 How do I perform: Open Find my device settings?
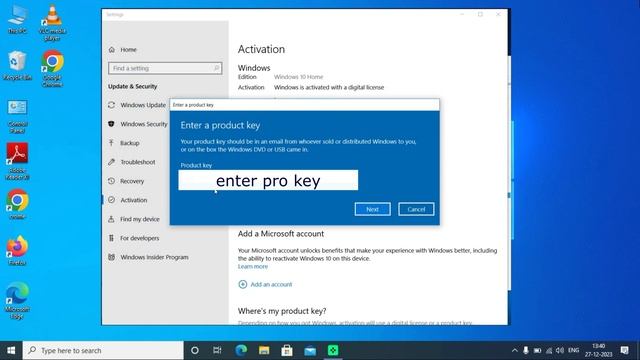tap(140, 219)
